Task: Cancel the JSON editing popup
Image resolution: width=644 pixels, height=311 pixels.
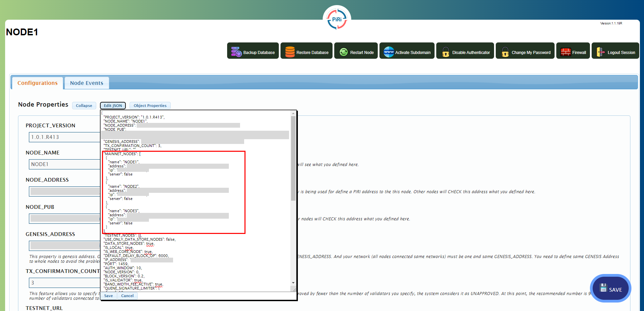Action: coord(128,296)
